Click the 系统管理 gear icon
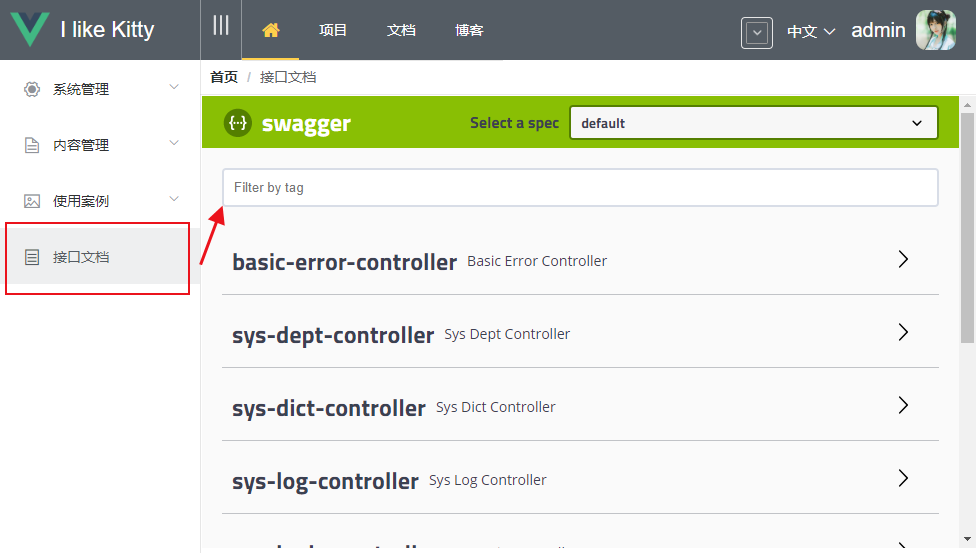Viewport: 976px width, 553px height. pos(32,89)
